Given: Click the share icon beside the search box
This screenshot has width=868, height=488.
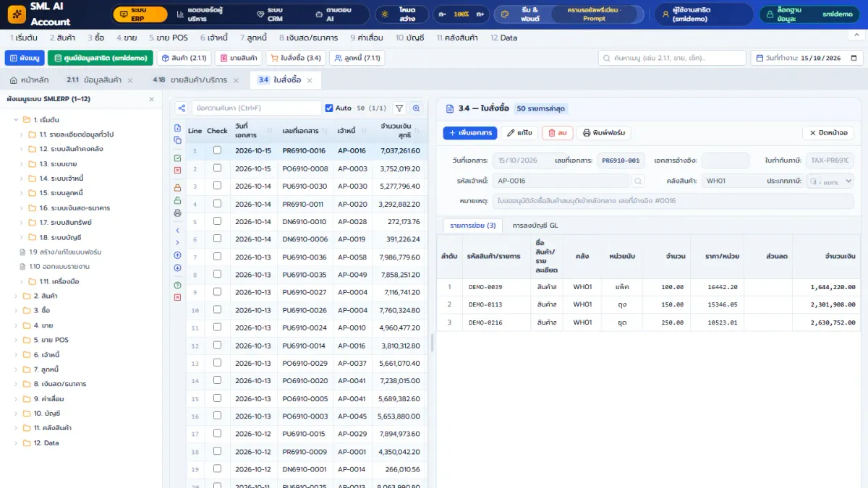Looking at the screenshot, I should tap(182, 108).
